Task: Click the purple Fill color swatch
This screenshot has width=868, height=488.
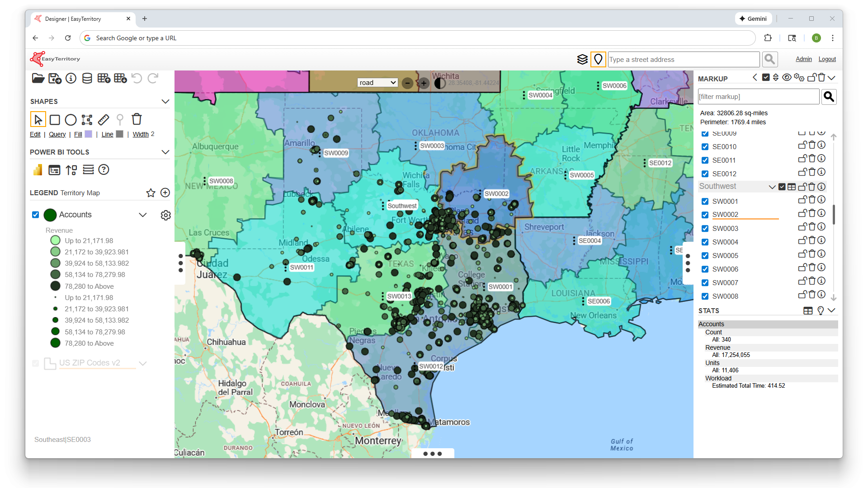Action: click(x=89, y=134)
